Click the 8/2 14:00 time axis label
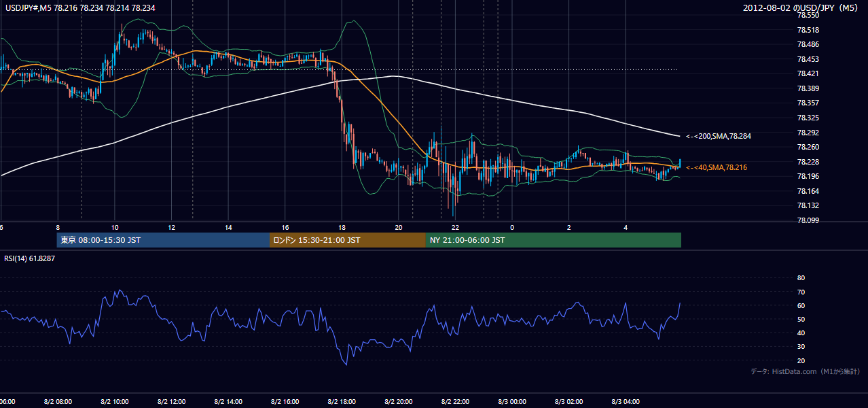Viewport: 868px width, 408px height. (x=228, y=402)
